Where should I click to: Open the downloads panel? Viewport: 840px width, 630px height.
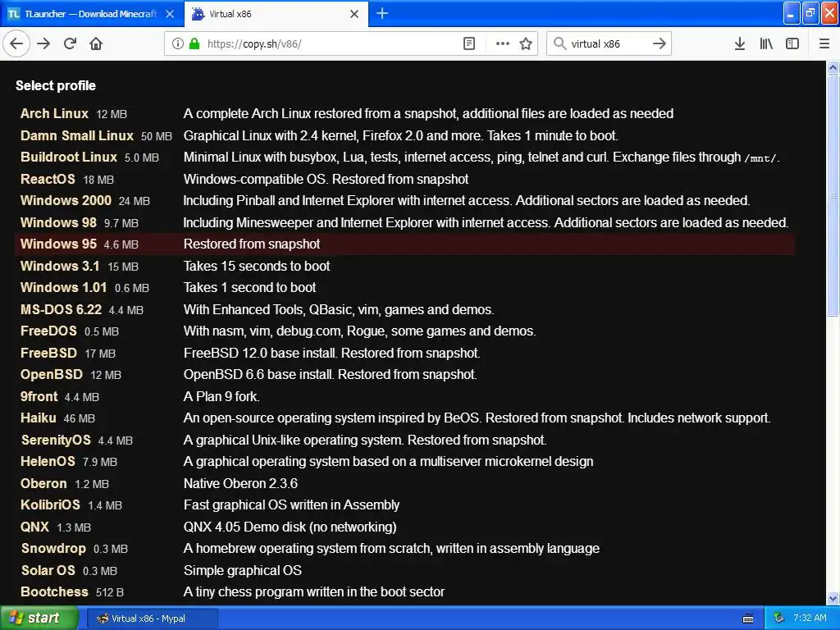pyautogui.click(x=740, y=43)
